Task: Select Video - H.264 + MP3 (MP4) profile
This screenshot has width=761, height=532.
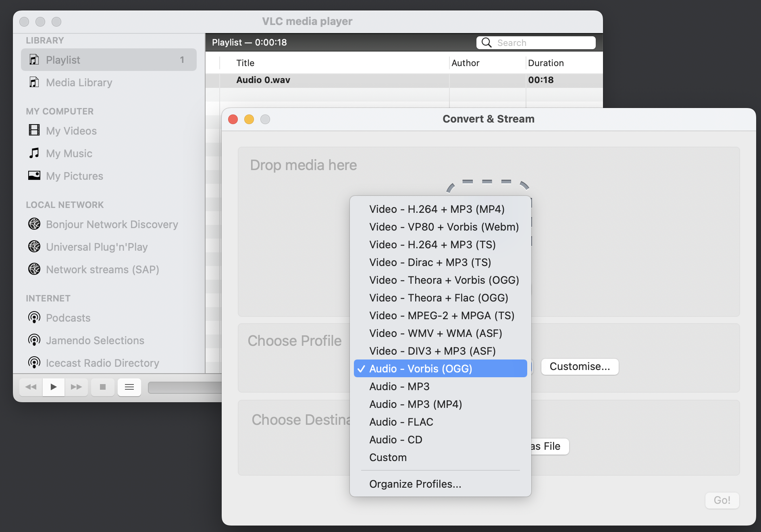Action: (441, 209)
